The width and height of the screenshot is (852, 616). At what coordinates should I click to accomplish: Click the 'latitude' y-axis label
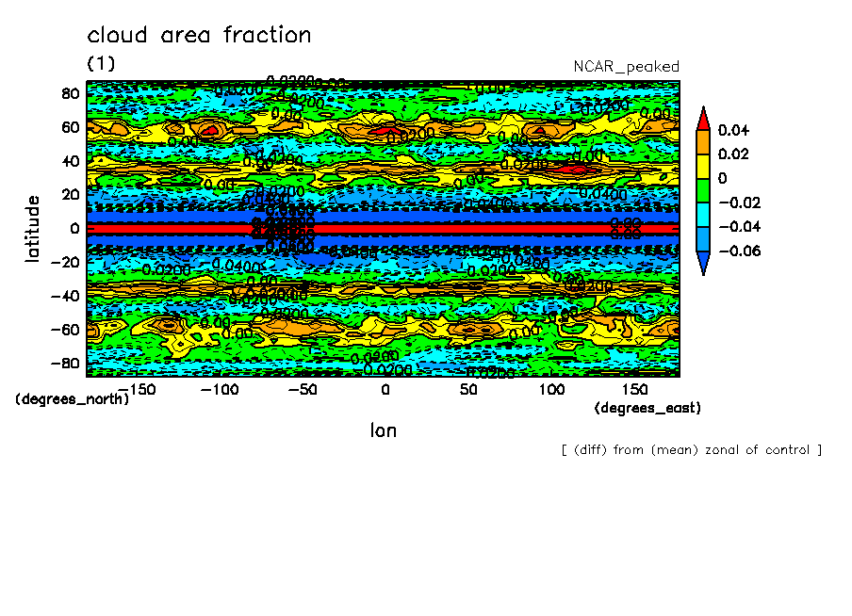point(33,229)
